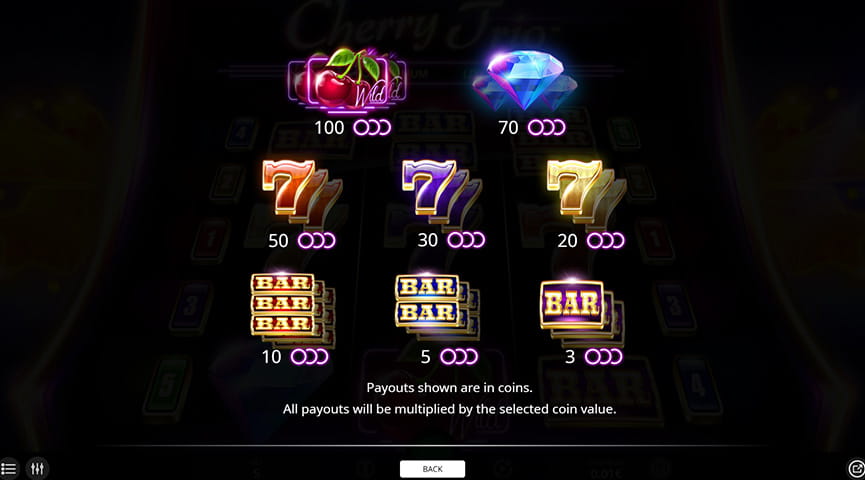The width and height of the screenshot is (865, 480).
Task: Select the single purple BAR symbol
Action: tap(582, 309)
